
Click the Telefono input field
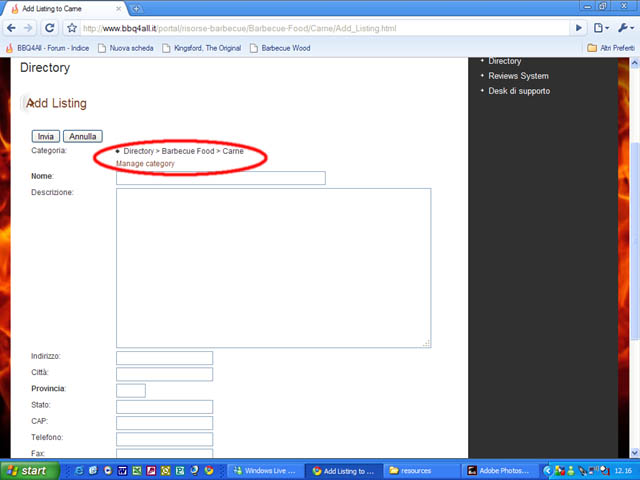click(164, 439)
